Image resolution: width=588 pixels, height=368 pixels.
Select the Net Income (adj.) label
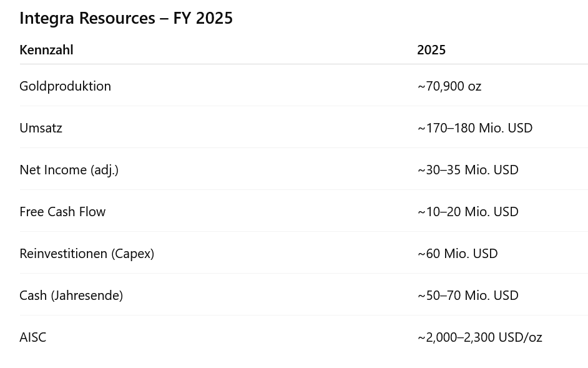pyautogui.click(x=69, y=170)
